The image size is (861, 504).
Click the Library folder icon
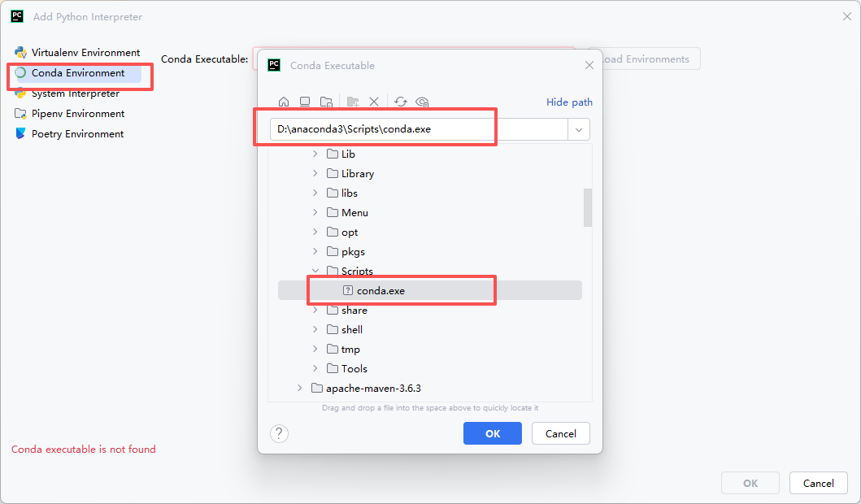(x=333, y=173)
